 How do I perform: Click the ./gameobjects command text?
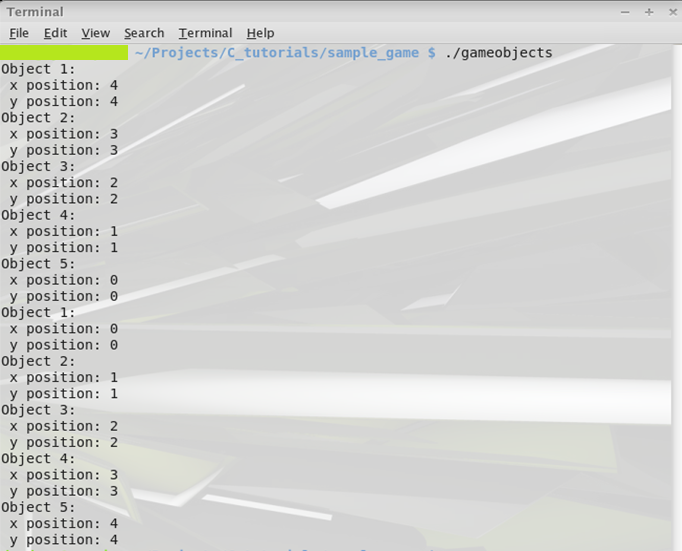point(499,53)
